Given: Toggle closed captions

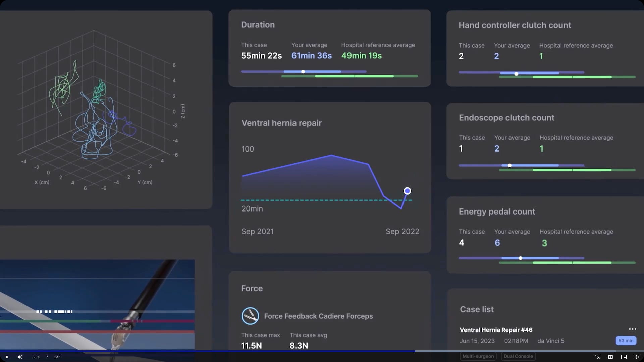Looking at the screenshot, I should pos(610,357).
